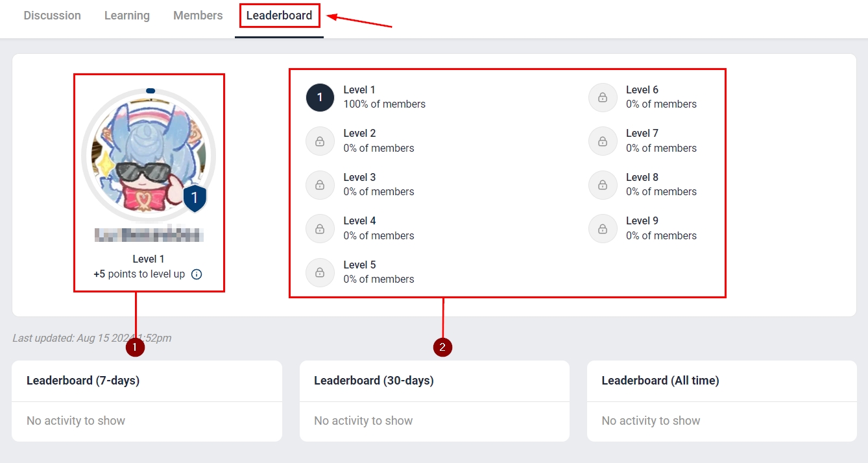
Task: Click the profile avatar picture
Action: [x=149, y=156]
